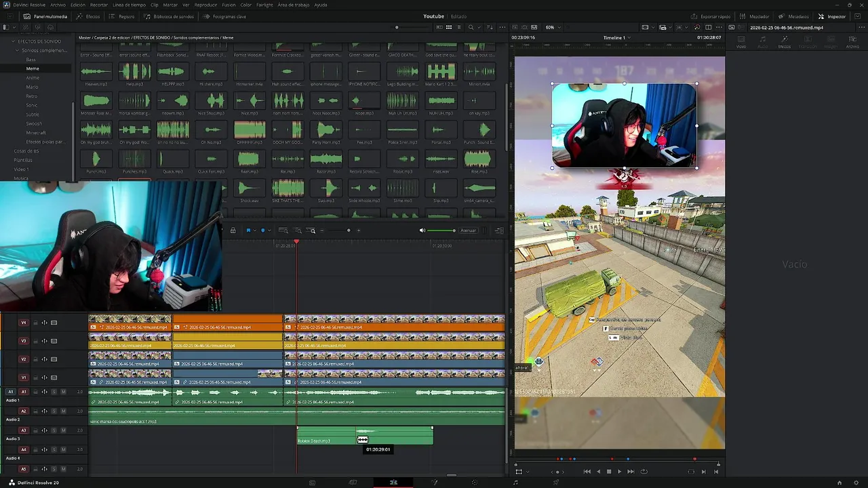
Task: Select the Meme sound folder
Action: pyautogui.click(x=33, y=68)
